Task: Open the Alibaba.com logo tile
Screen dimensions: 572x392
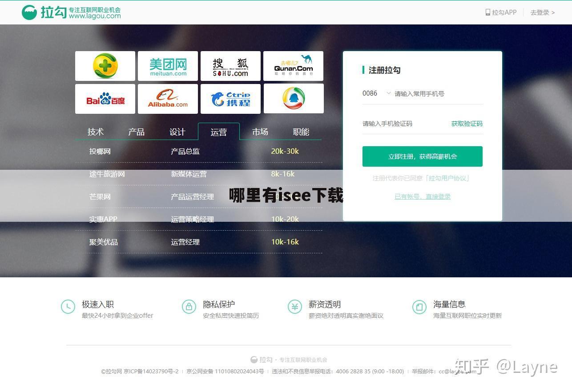Action: click(x=168, y=99)
